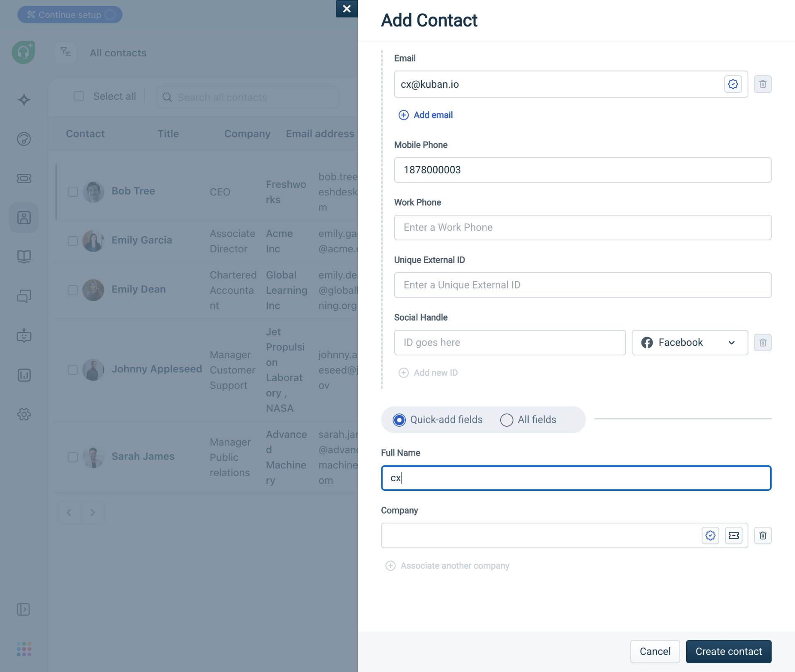The height and width of the screenshot is (672, 795).
Task: Click the Contact column header
Action: coord(85,134)
